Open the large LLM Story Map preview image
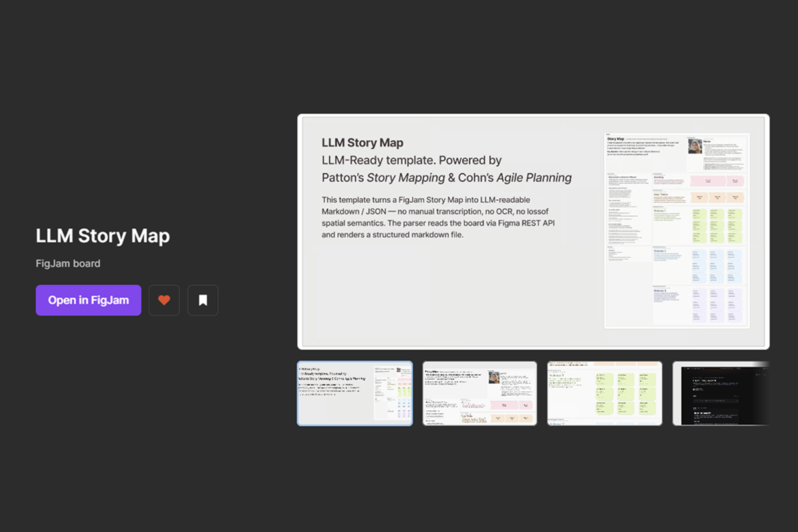Image resolution: width=798 pixels, height=532 pixels. [x=533, y=231]
